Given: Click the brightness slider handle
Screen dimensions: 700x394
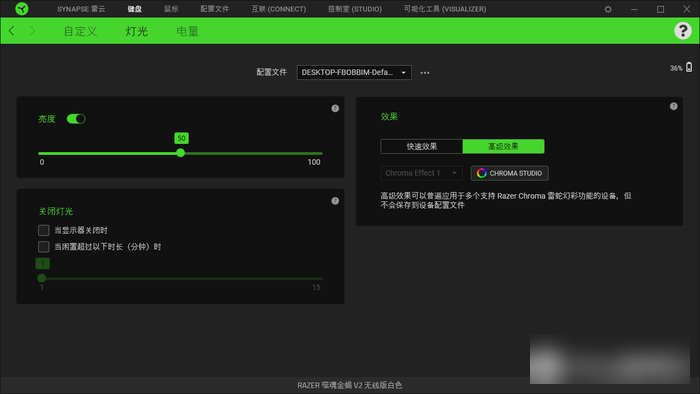Looking at the screenshot, I should pos(180,153).
